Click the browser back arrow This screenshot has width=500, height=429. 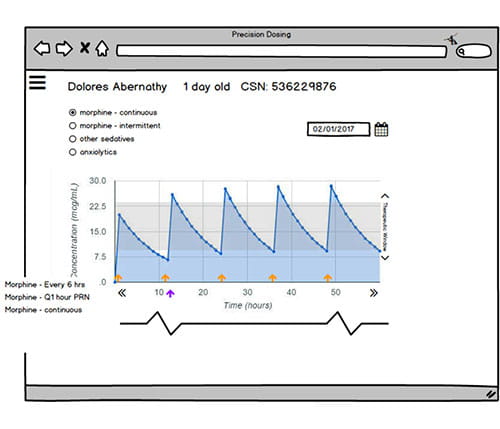(x=42, y=48)
